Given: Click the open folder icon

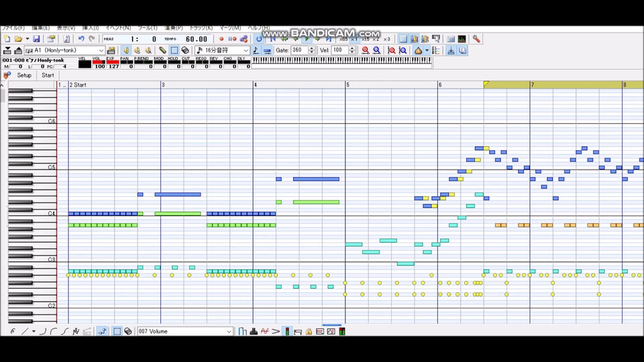Looking at the screenshot, I should click(x=18, y=39).
